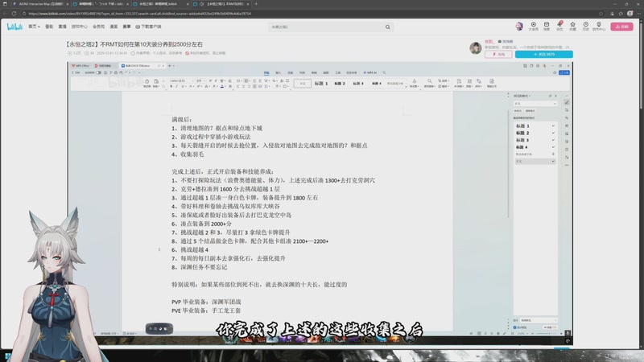Click the pencil icon in WPS right sidebar
The width and height of the screenshot is (644, 362).
tap(567, 102)
